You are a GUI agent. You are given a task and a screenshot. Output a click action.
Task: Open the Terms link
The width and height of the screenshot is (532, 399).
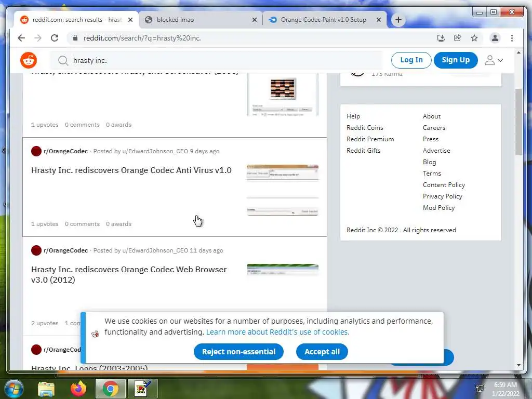point(432,174)
